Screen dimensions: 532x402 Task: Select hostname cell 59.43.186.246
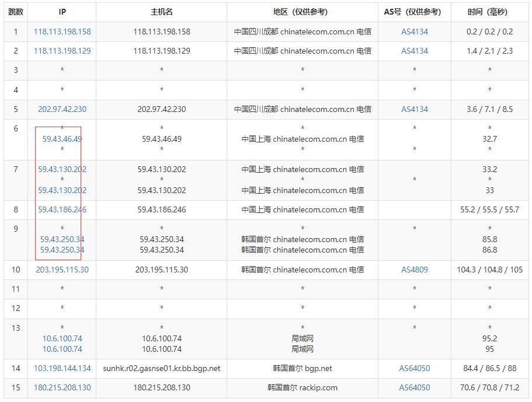162,209
